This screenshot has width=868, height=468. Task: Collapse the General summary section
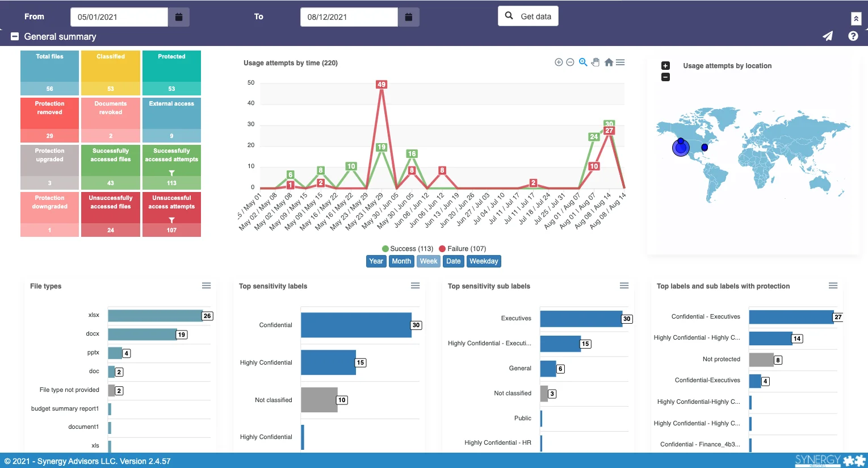15,36
